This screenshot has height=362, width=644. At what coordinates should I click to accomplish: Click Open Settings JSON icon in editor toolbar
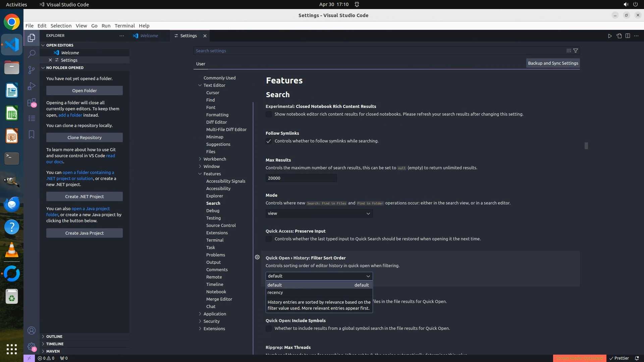click(619, 36)
